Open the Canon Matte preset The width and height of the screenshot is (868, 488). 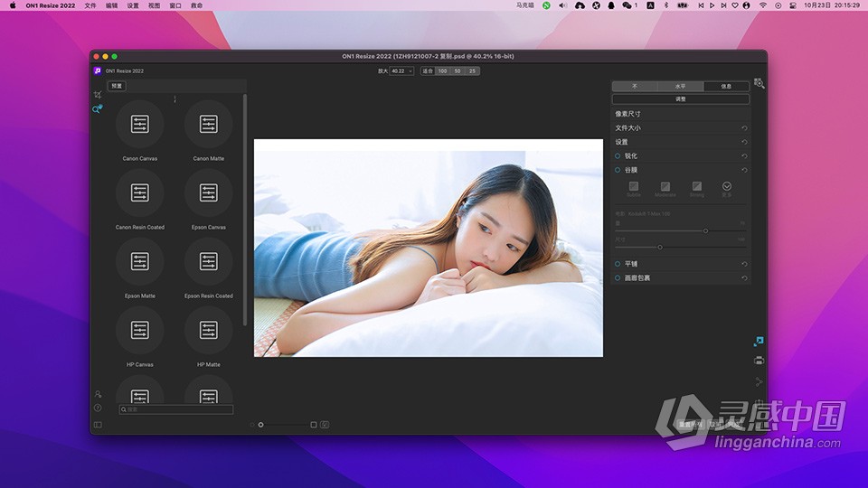click(209, 124)
